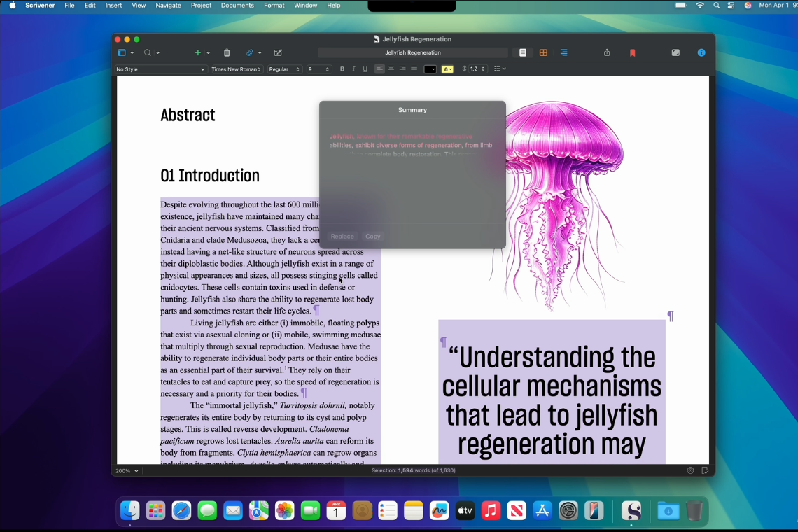Viewport: 798px width, 532px height.
Task: Add a new document with the green plus
Action: pyautogui.click(x=198, y=52)
